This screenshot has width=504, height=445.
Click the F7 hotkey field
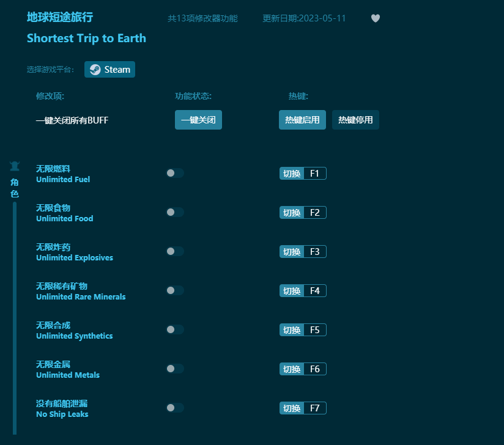click(315, 408)
